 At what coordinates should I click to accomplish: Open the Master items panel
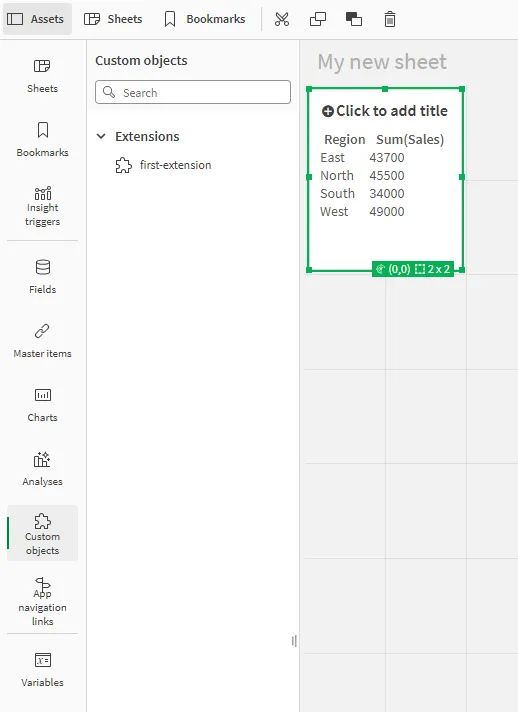43,341
